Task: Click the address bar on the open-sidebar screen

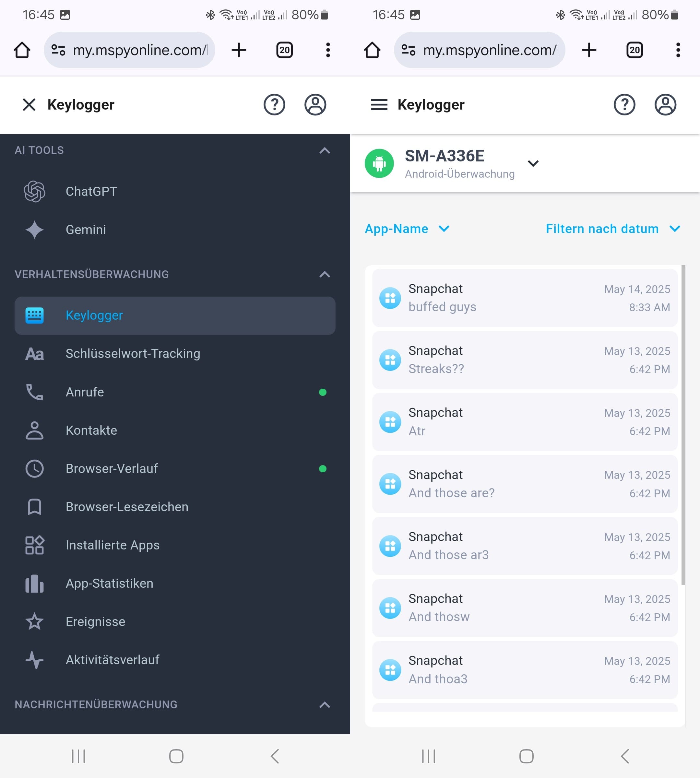Action: (x=129, y=50)
